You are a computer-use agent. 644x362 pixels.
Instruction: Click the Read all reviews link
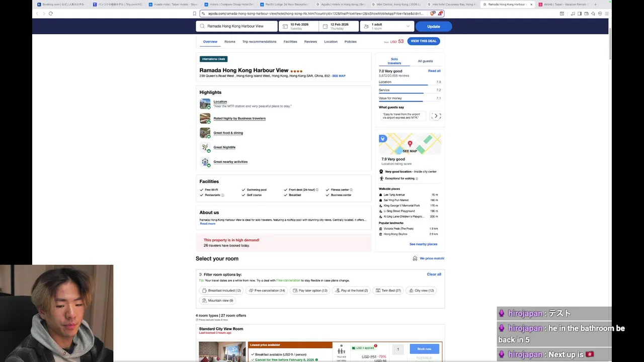pyautogui.click(x=434, y=71)
